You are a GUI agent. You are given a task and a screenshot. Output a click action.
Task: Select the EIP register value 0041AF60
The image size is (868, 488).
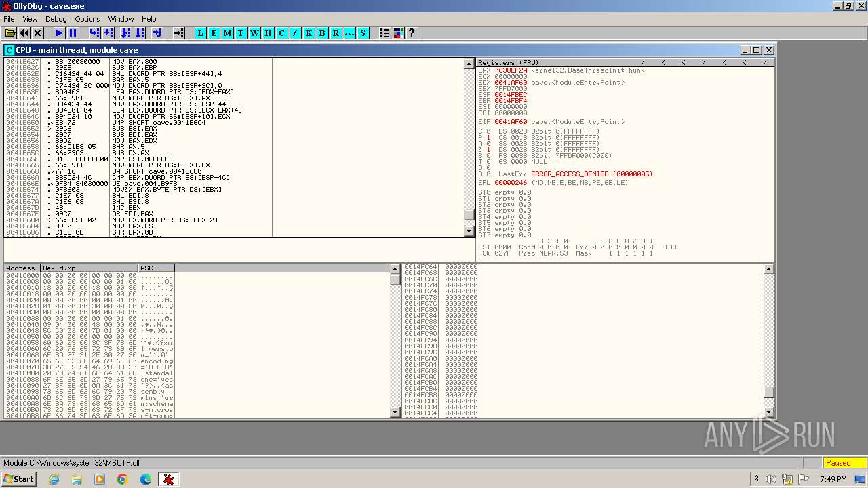(x=511, y=122)
